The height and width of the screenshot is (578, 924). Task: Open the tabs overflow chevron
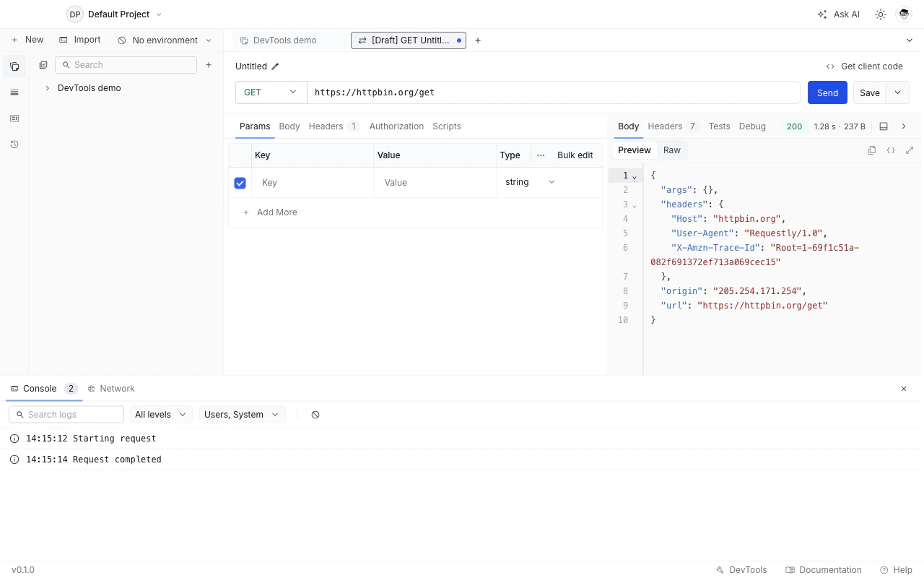[x=910, y=40]
